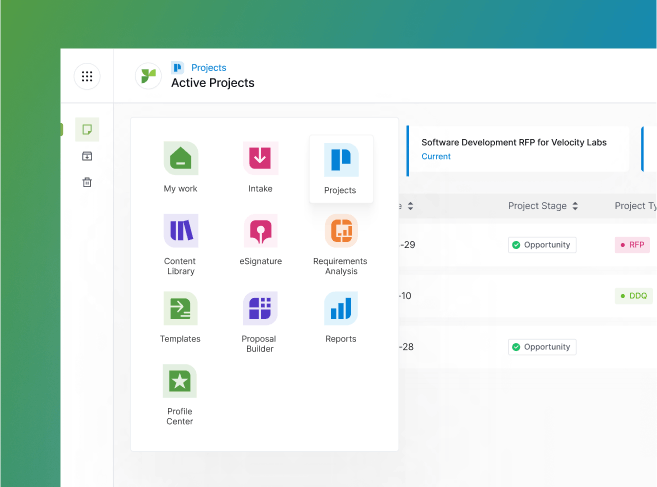657x487 pixels.
Task: Launch the eSignature app
Action: click(260, 240)
